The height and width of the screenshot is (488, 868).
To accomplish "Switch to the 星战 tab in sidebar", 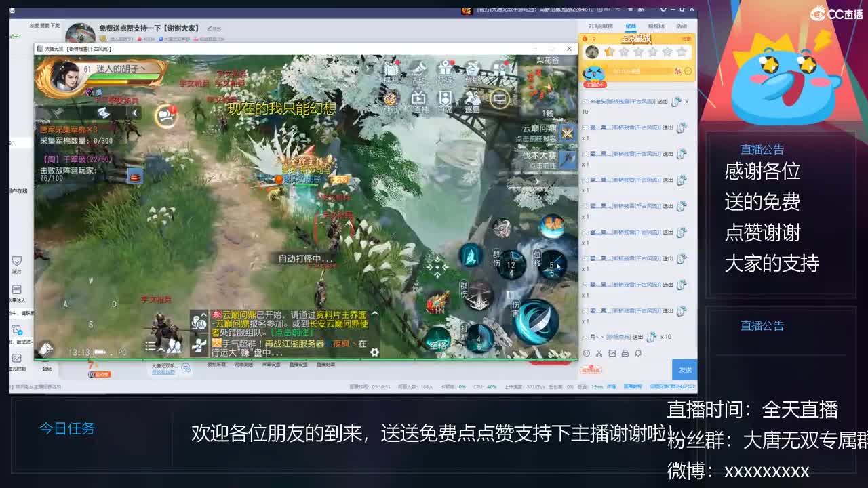I will (x=631, y=26).
